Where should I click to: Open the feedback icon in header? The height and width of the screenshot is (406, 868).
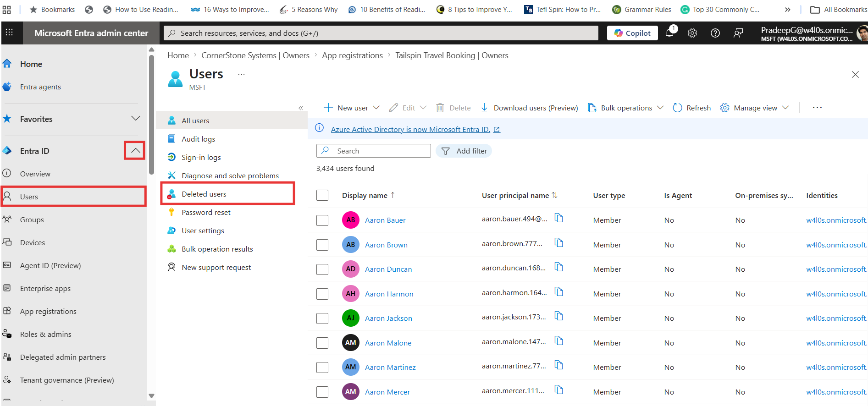coord(738,33)
